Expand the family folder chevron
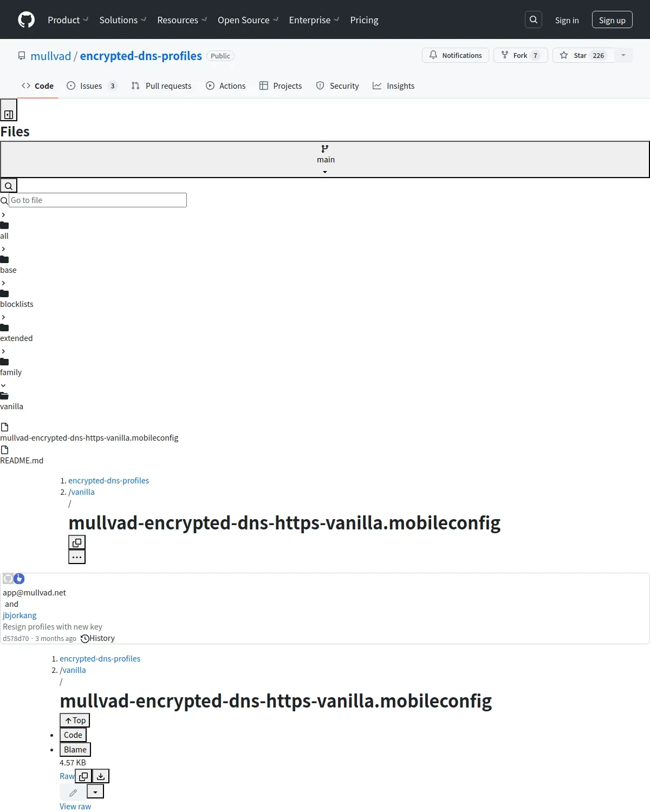Viewport: 650px width, 812px height. (x=3, y=351)
